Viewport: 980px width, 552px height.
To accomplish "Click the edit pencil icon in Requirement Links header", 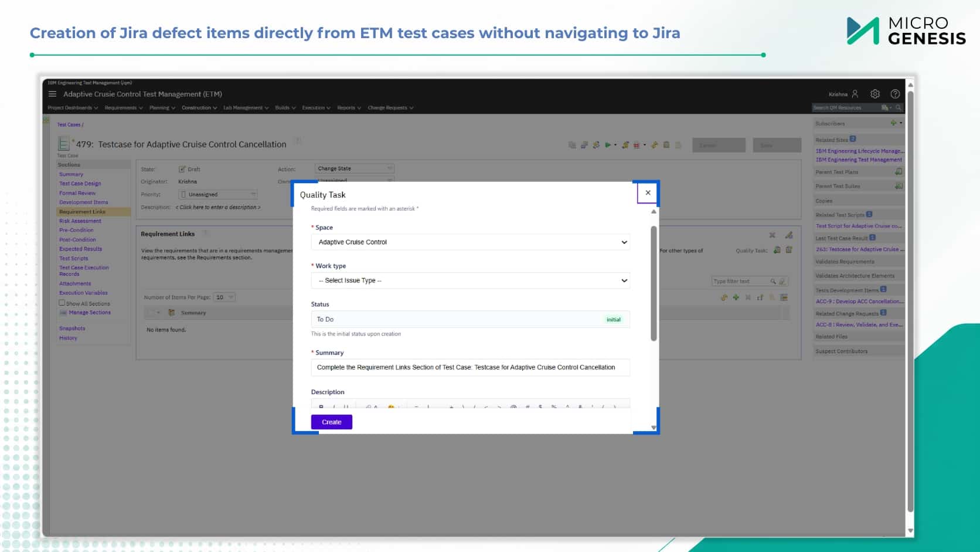I will click(x=789, y=235).
